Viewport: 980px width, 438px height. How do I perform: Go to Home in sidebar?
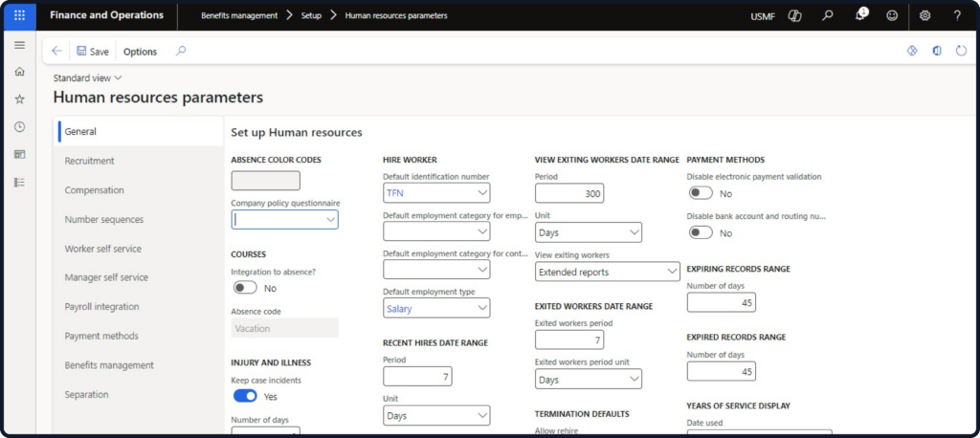tap(19, 72)
